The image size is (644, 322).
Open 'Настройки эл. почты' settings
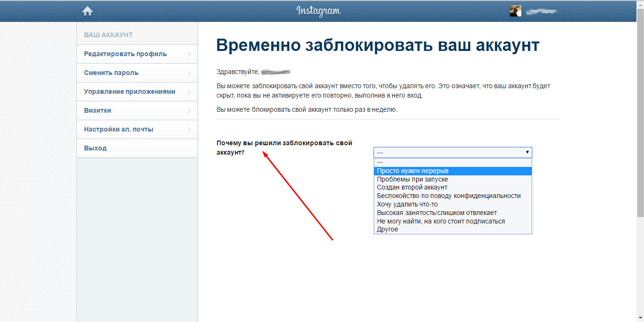tap(118, 129)
